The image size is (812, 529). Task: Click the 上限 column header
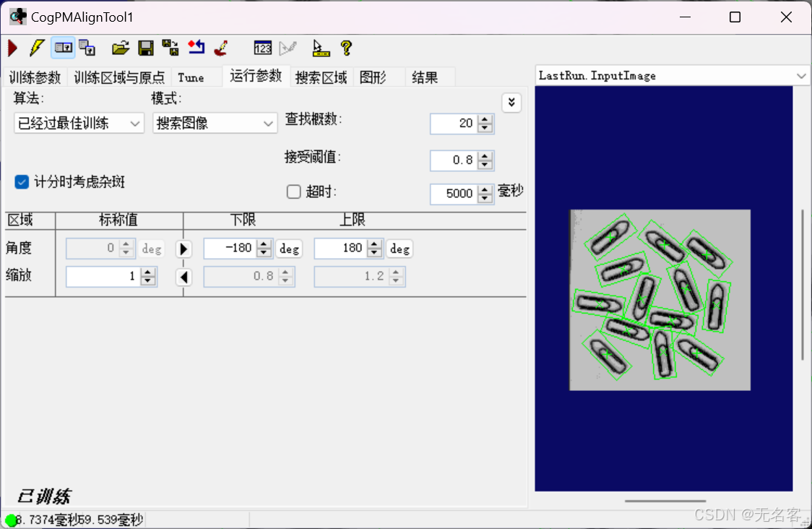coord(352,220)
